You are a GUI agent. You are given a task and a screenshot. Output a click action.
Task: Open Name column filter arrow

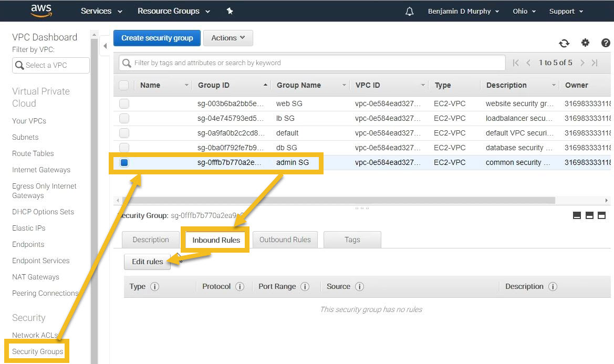(x=186, y=85)
